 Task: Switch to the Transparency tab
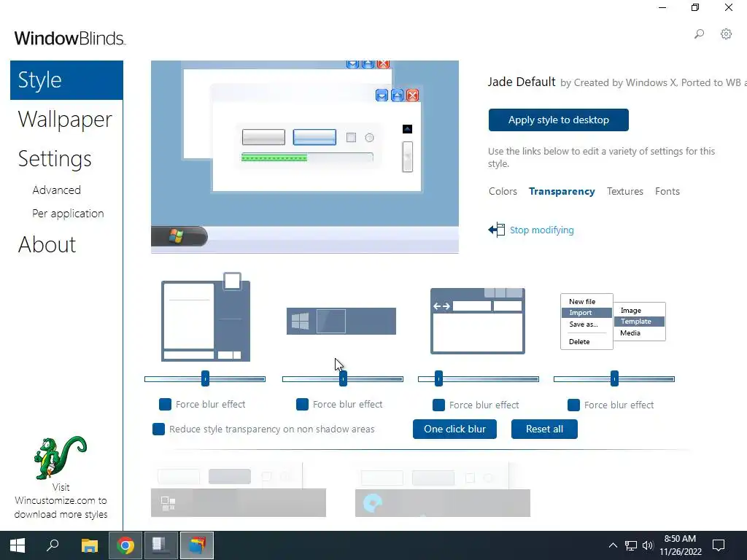pyautogui.click(x=562, y=192)
